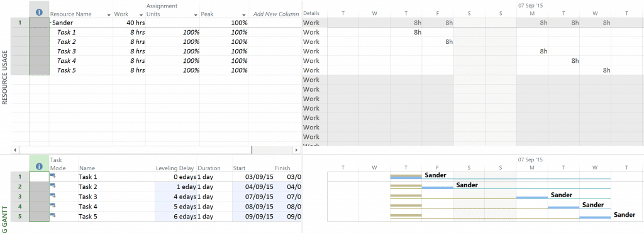Click Task 3 task mode icon
The width and height of the screenshot is (644, 233).
(53, 196)
